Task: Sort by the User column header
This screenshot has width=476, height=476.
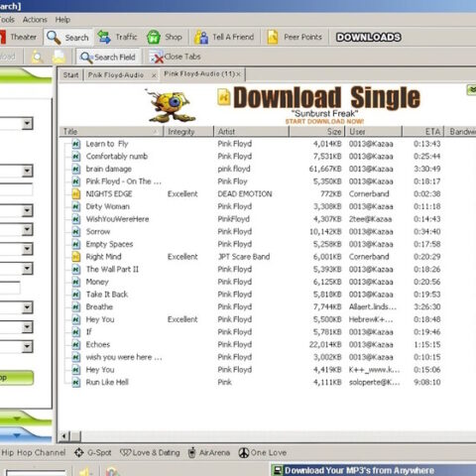Action: [x=374, y=132]
